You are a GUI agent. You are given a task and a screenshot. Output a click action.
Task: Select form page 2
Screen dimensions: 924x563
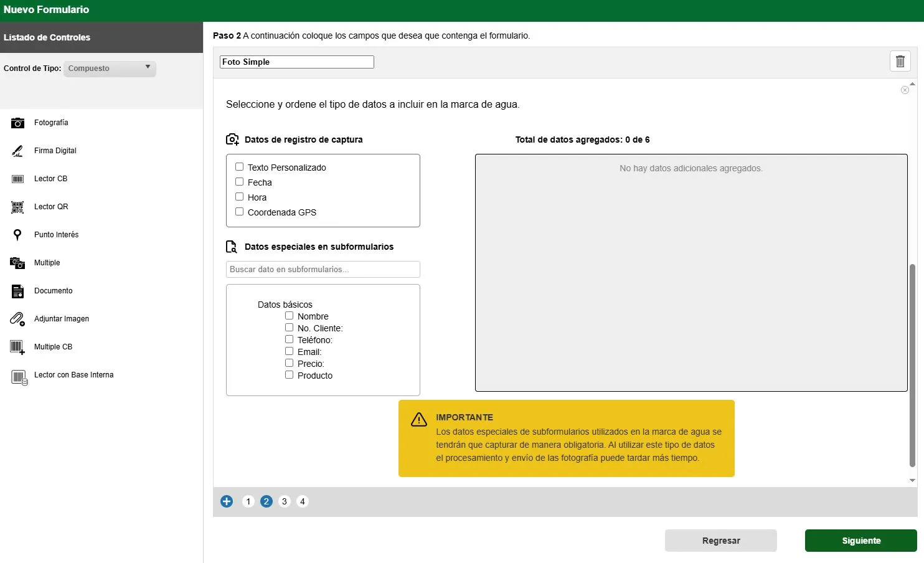266,501
